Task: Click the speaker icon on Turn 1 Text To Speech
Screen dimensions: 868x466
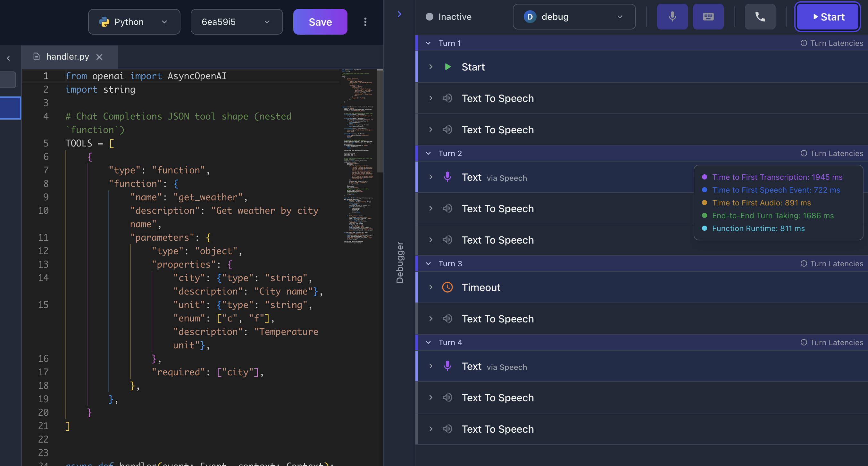Action: [x=447, y=98]
